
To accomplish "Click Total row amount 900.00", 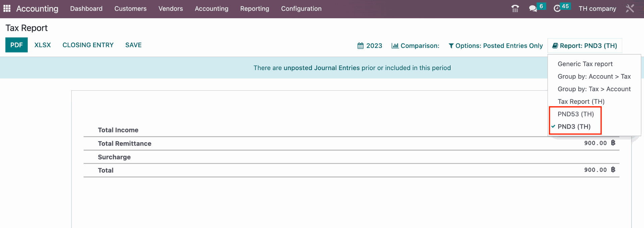I will (600, 170).
